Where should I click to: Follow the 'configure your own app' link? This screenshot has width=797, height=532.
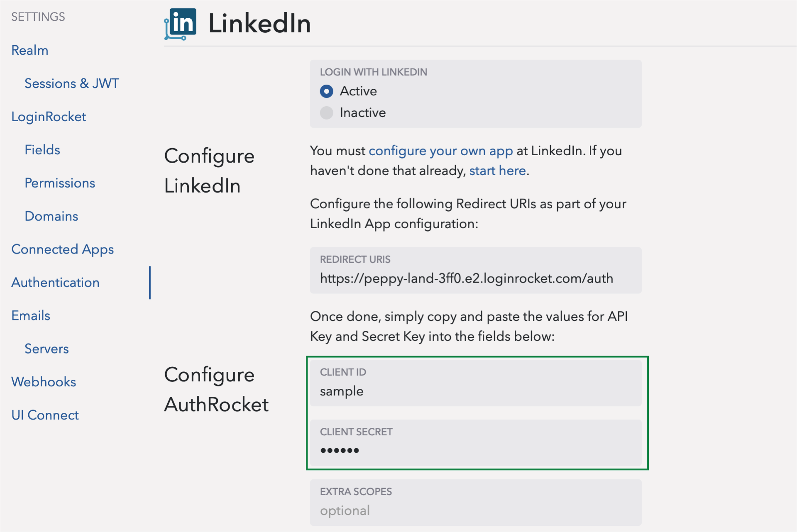[441, 151]
